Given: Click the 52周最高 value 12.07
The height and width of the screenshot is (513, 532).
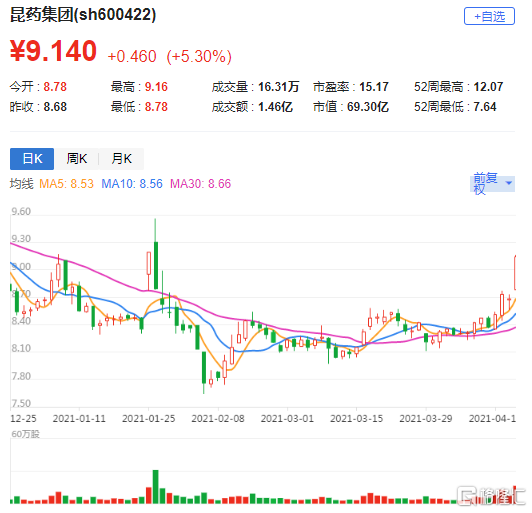Looking at the screenshot, I should (488, 87).
